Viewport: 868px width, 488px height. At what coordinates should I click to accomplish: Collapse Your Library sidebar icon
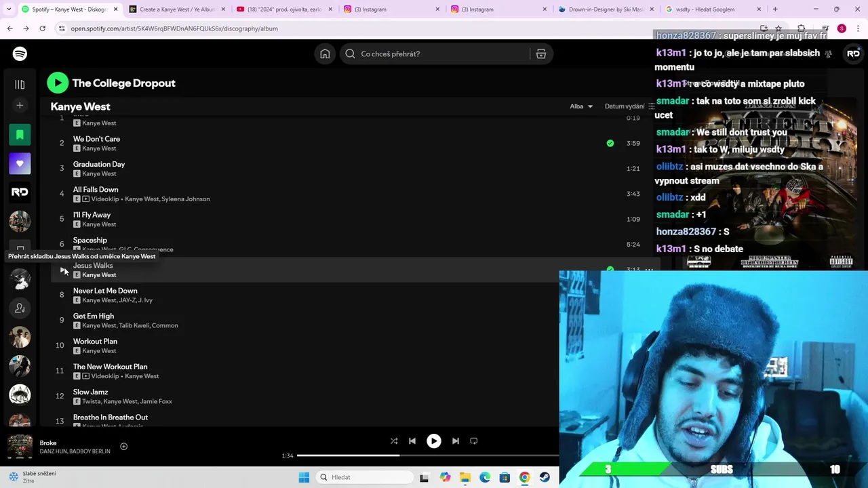(20, 84)
